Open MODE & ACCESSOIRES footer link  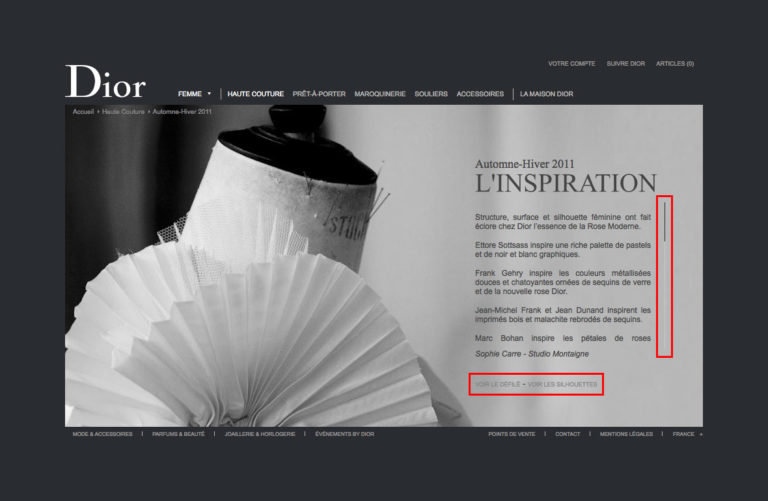tap(102, 434)
